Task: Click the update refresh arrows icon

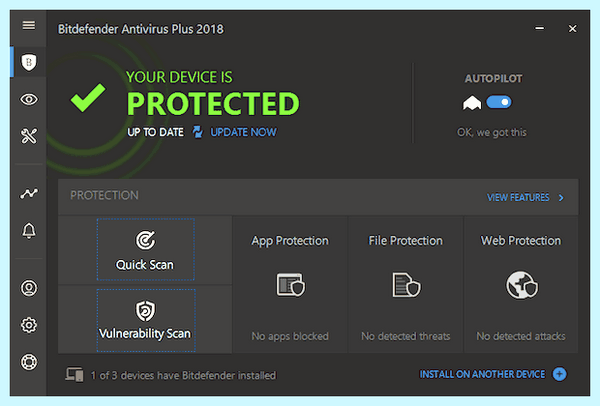Action: point(197,132)
